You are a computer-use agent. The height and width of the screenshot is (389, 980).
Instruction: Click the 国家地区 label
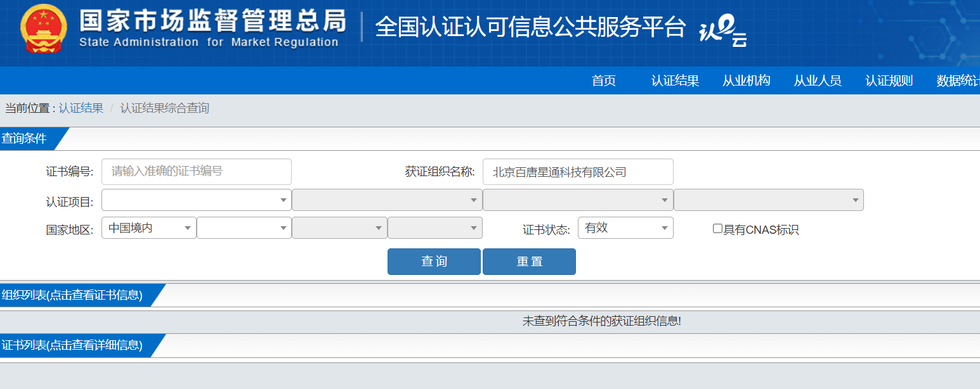(70, 229)
